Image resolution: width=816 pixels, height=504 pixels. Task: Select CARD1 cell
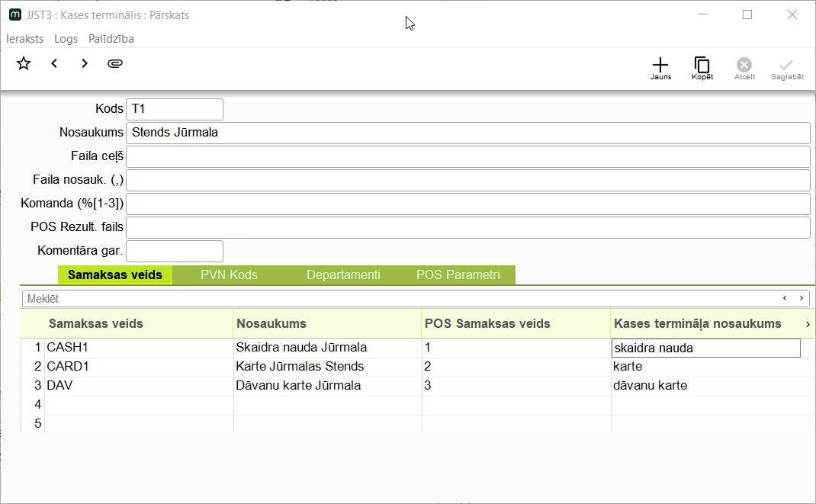pos(139,367)
